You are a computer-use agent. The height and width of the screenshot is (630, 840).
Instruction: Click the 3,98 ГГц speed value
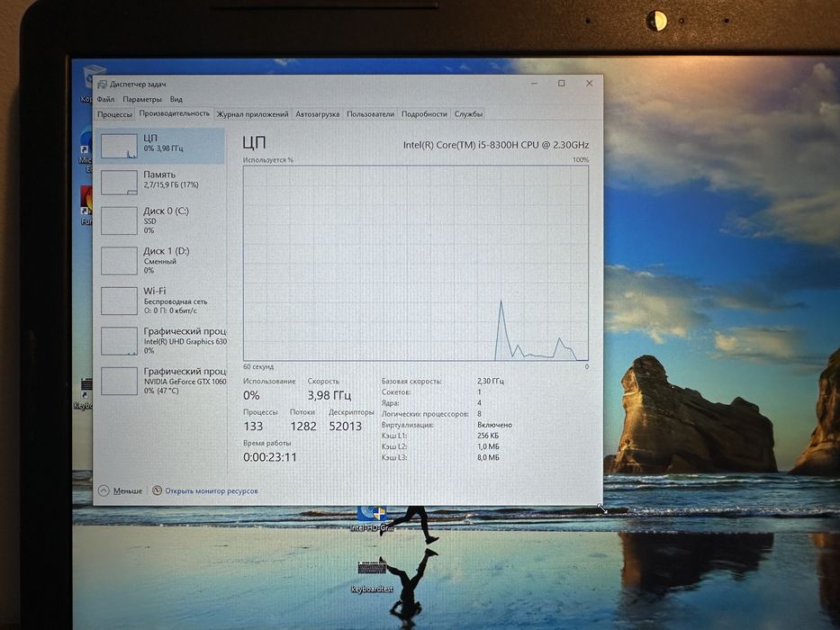click(329, 395)
